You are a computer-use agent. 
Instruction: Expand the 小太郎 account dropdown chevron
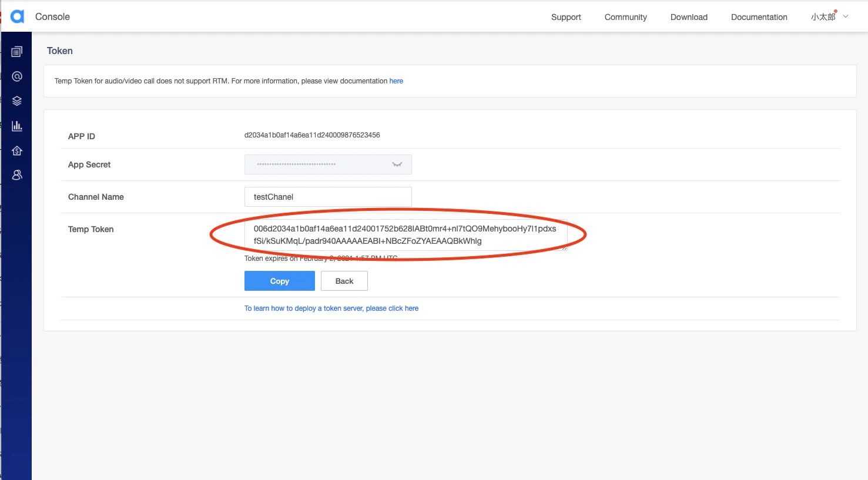click(846, 16)
